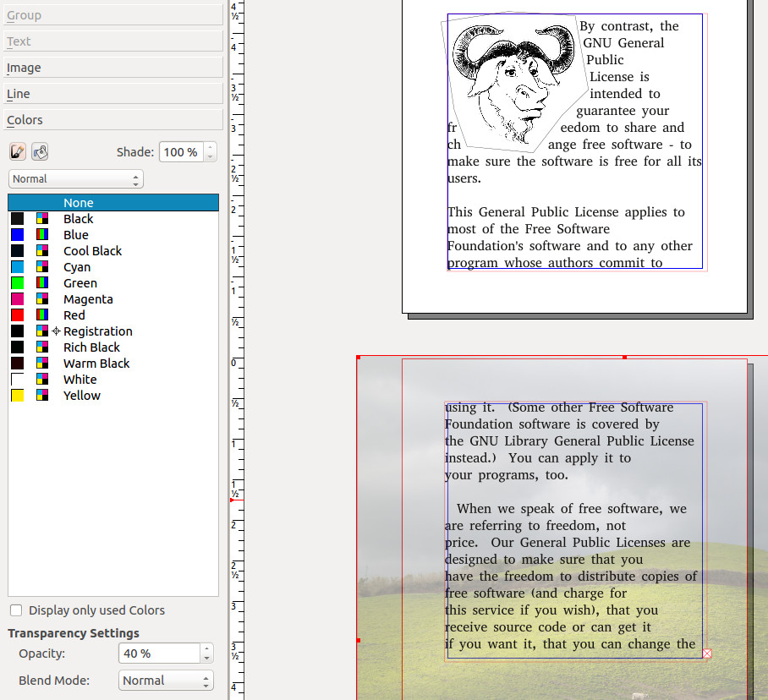The width and height of the screenshot is (768, 700).
Task: Click inside the Opacity input field
Action: pyautogui.click(x=159, y=654)
